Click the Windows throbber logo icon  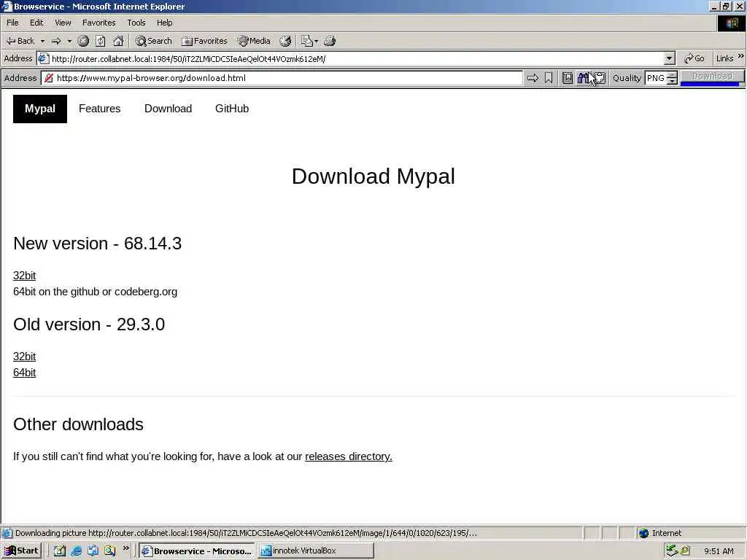[732, 23]
